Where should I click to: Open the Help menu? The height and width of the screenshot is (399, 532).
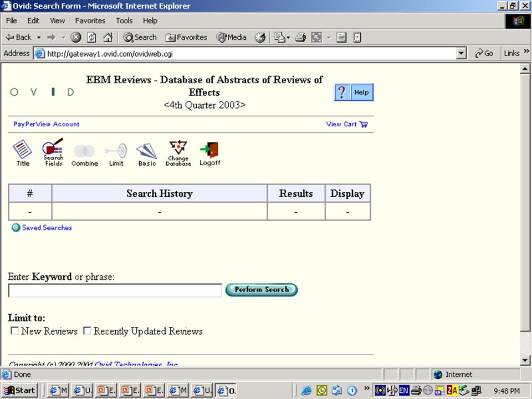click(150, 21)
